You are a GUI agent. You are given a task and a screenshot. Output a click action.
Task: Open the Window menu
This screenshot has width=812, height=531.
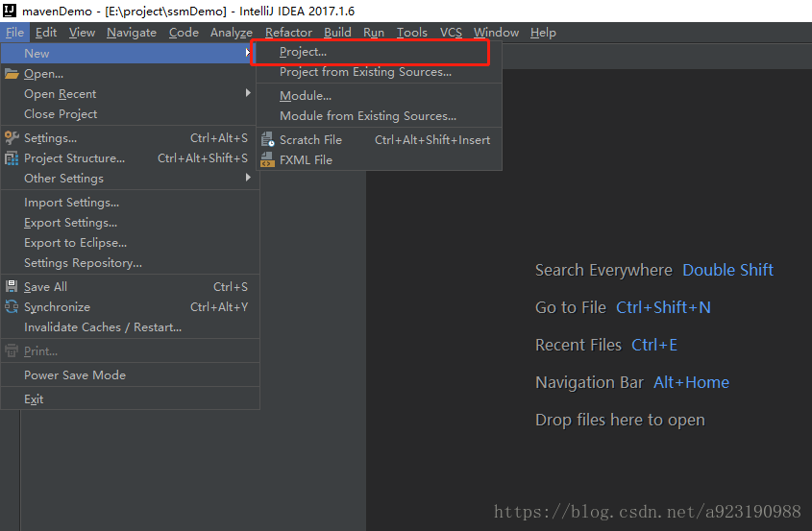coord(496,33)
